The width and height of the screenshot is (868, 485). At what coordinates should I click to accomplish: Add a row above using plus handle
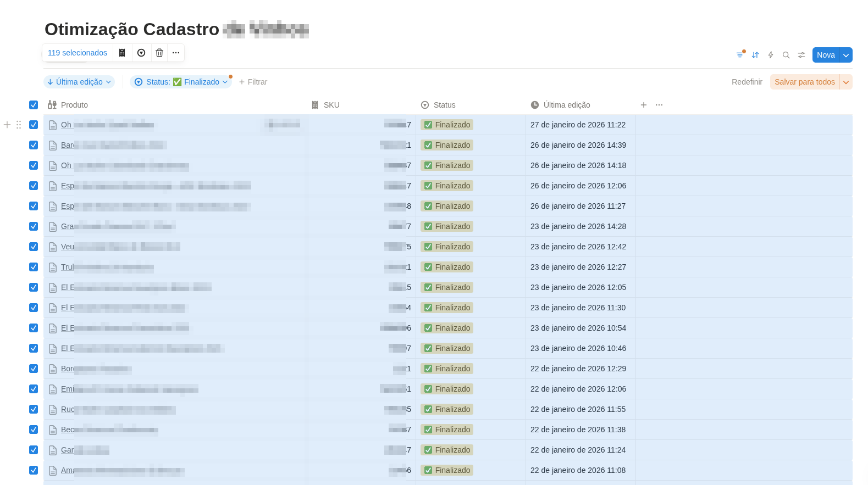[7, 125]
